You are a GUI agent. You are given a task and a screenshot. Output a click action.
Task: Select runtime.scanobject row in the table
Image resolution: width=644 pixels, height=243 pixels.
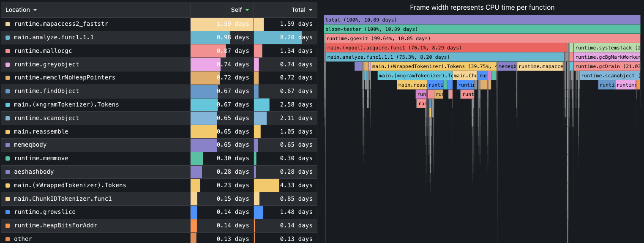(159, 118)
